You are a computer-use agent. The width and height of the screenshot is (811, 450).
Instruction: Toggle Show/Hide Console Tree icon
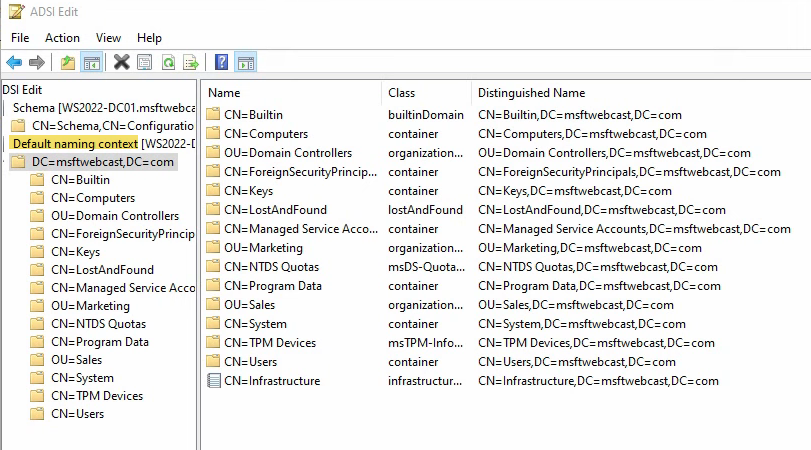point(92,63)
